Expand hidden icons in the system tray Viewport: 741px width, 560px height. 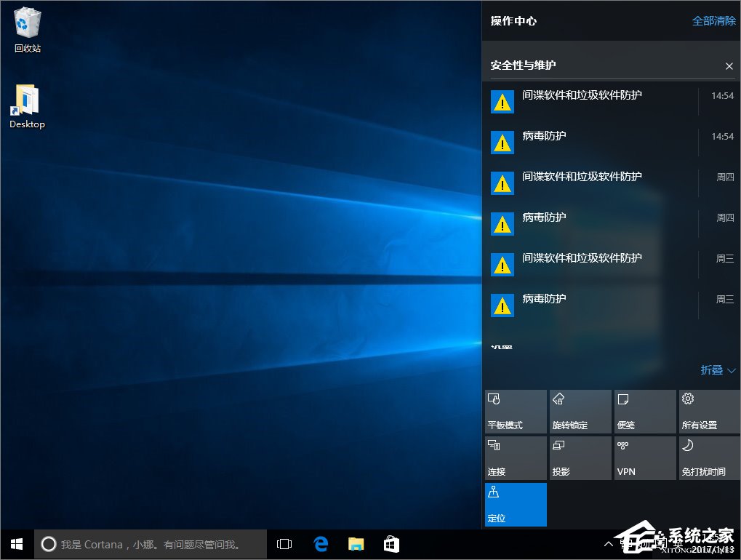[x=608, y=543]
